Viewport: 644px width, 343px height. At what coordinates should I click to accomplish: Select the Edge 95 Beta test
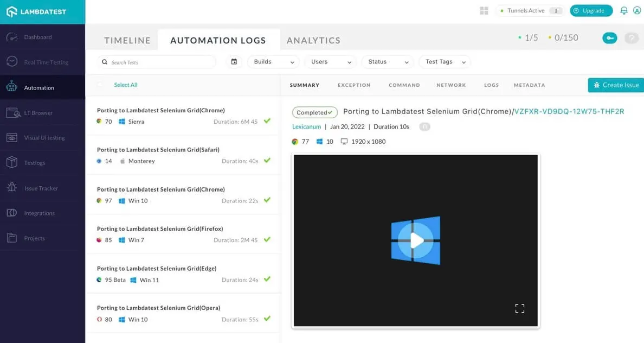pos(183,274)
